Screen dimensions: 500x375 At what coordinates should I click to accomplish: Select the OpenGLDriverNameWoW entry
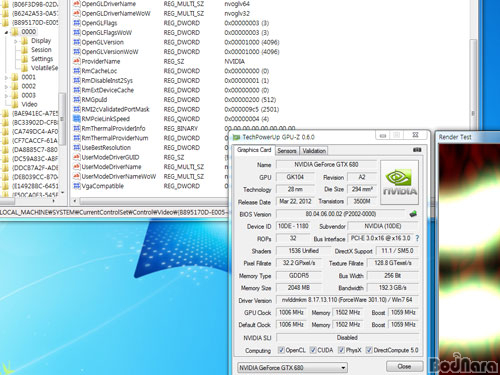116,14
